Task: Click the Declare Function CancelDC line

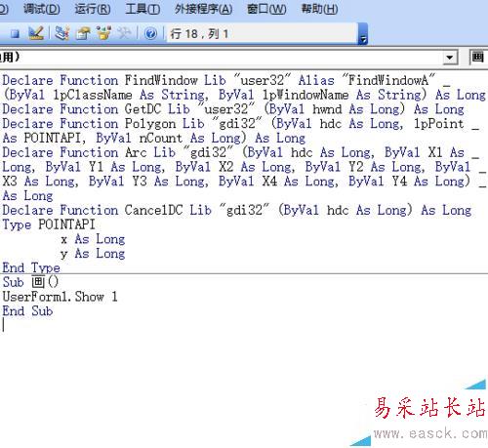Action: click(x=237, y=210)
